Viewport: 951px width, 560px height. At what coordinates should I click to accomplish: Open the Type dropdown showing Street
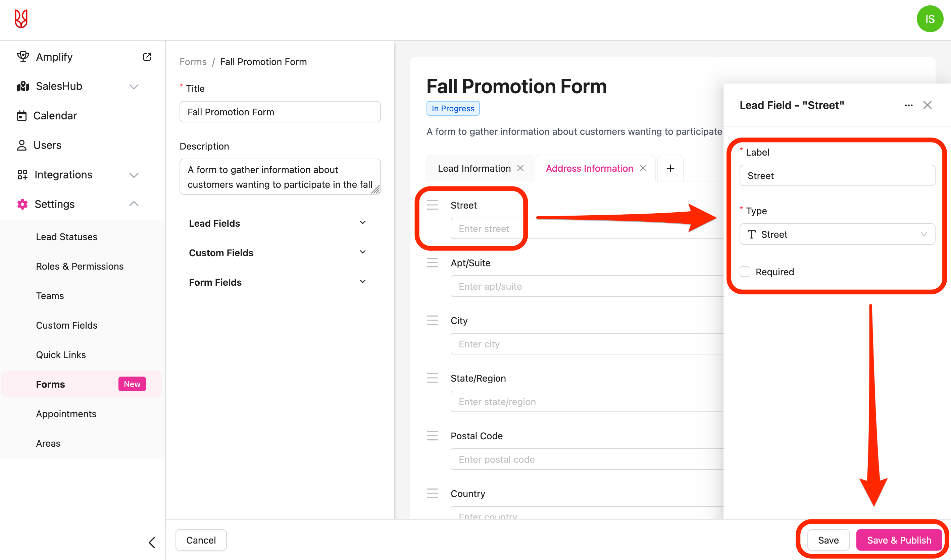(x=837, y=234)
